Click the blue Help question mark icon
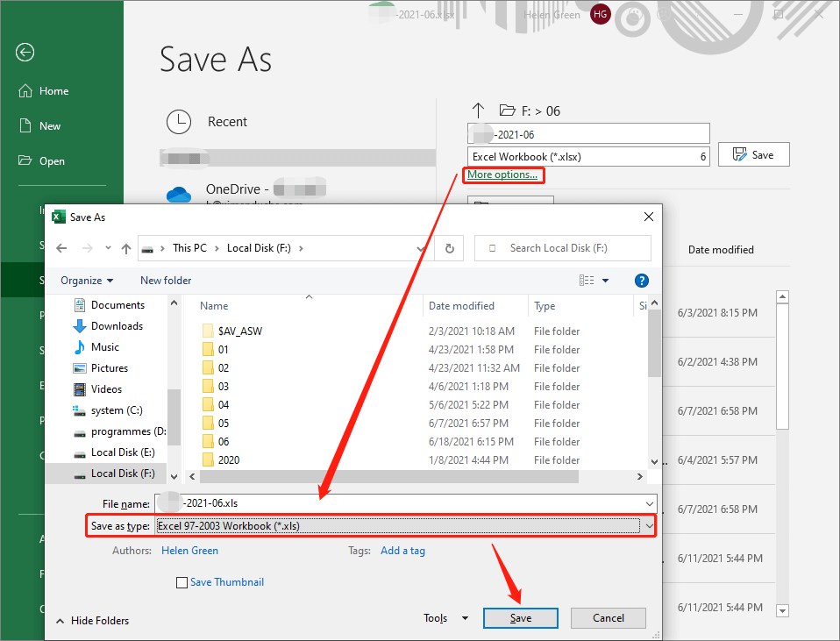 [641, 281]
